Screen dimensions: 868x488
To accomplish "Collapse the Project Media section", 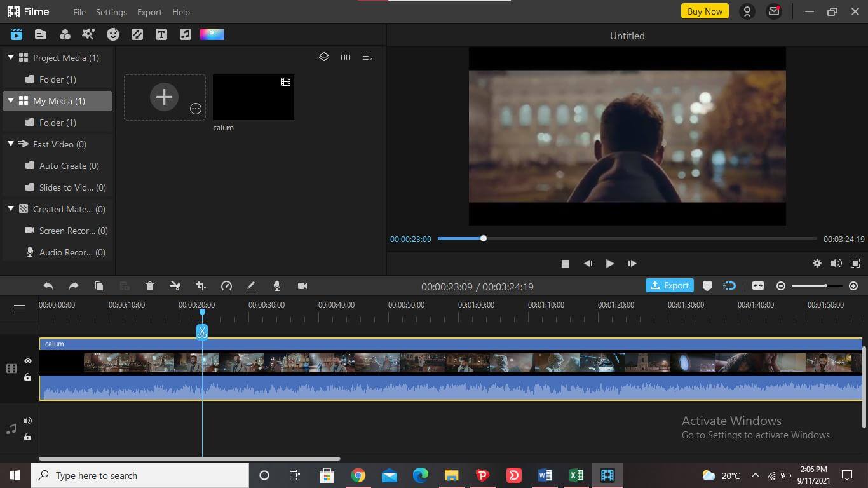I will point(11,57).
